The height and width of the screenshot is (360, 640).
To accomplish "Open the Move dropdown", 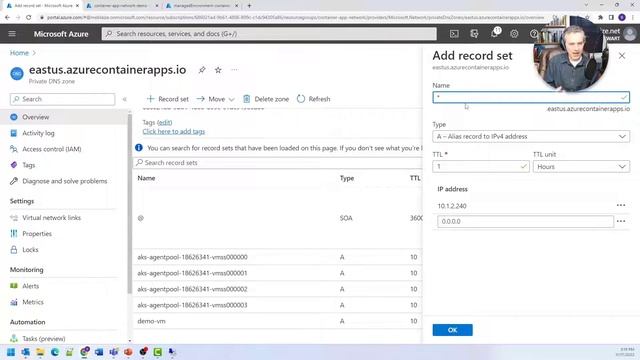I will pos(215,99).
